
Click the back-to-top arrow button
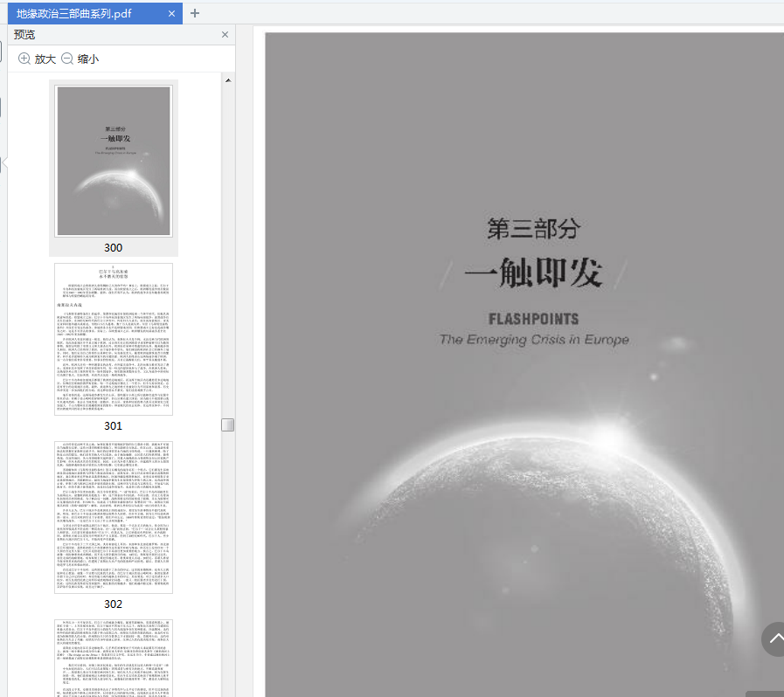[x=774, y=639]
